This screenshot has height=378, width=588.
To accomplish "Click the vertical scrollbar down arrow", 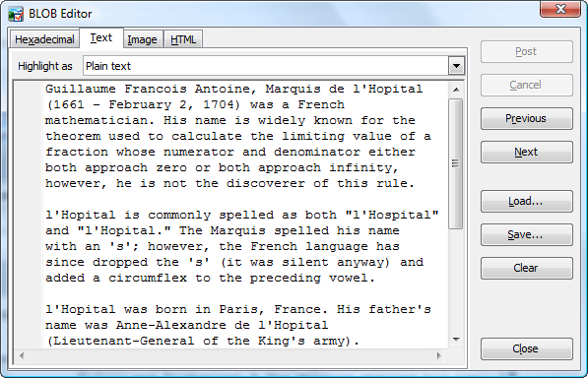I will tap(456, 340).
